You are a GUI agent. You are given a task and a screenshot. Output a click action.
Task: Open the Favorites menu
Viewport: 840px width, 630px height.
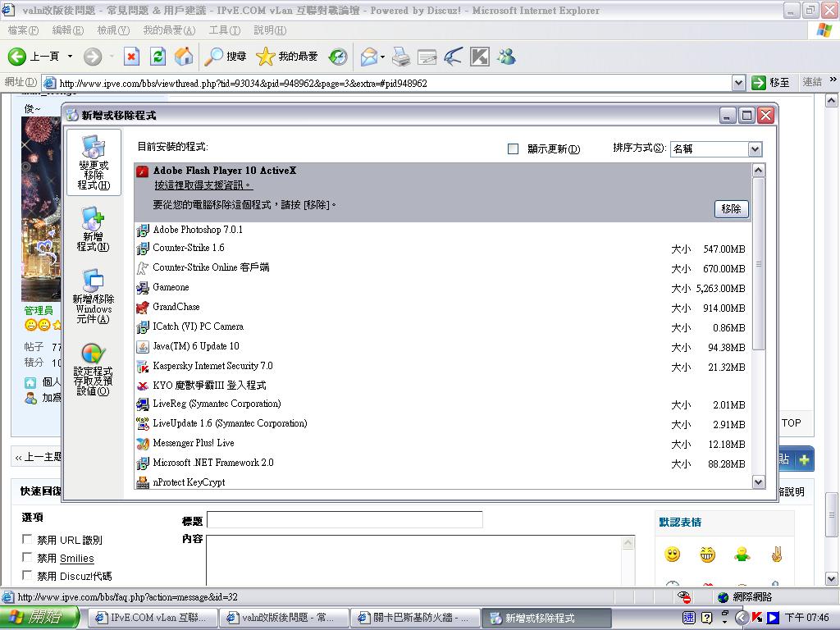coord(169,30)
